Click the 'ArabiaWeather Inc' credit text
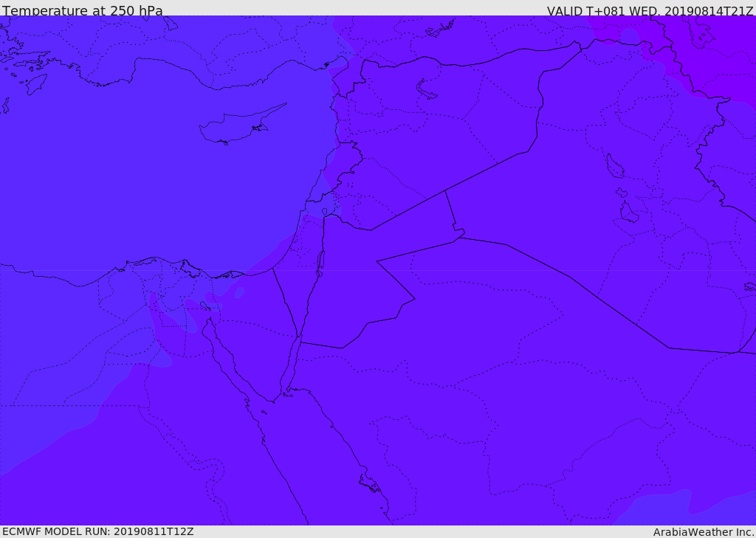 tap(703, 532)
